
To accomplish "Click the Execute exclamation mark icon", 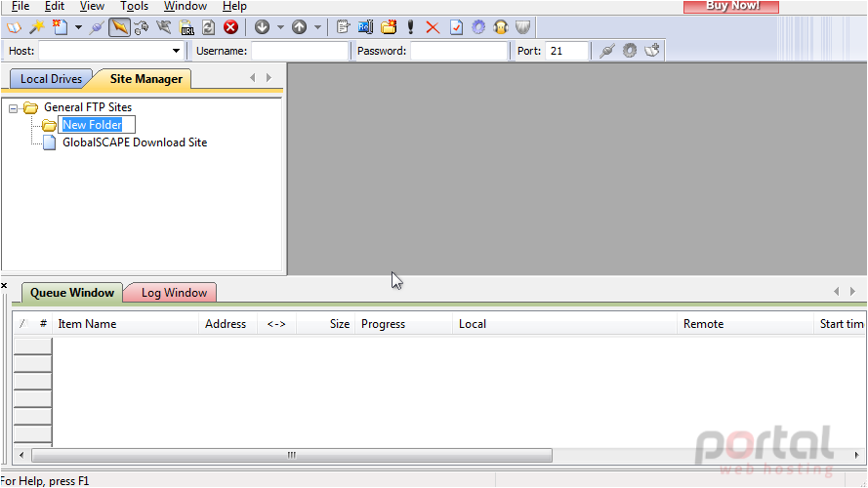I will coord(411,27).
